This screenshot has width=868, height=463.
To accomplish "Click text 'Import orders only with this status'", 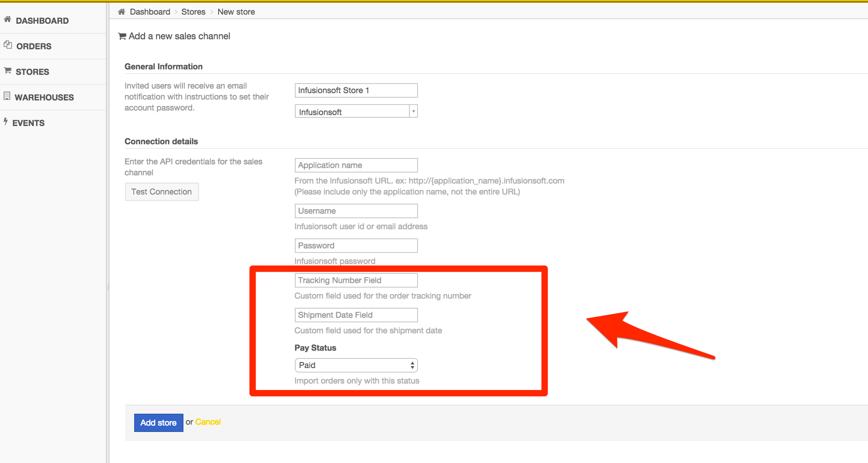I will (357, 381).
